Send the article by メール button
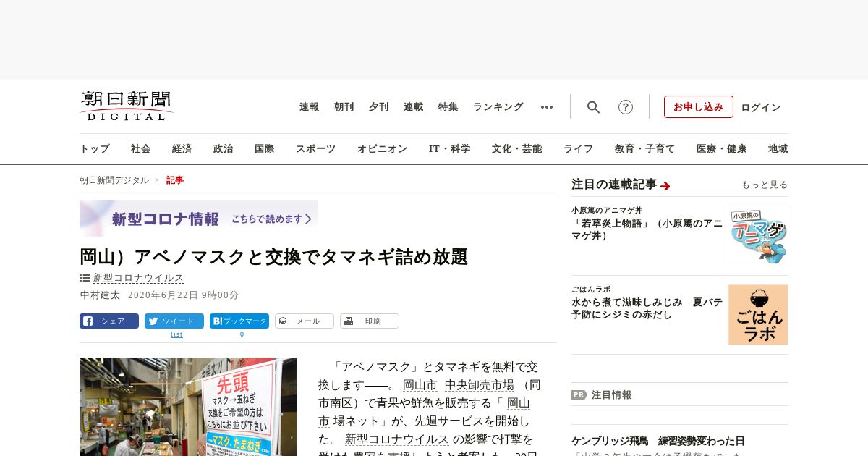 click(305, 321)
